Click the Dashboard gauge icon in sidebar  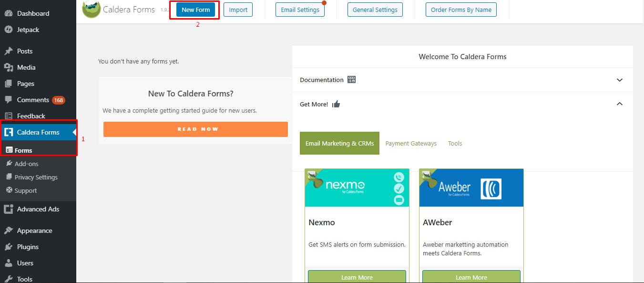[9, 13]
